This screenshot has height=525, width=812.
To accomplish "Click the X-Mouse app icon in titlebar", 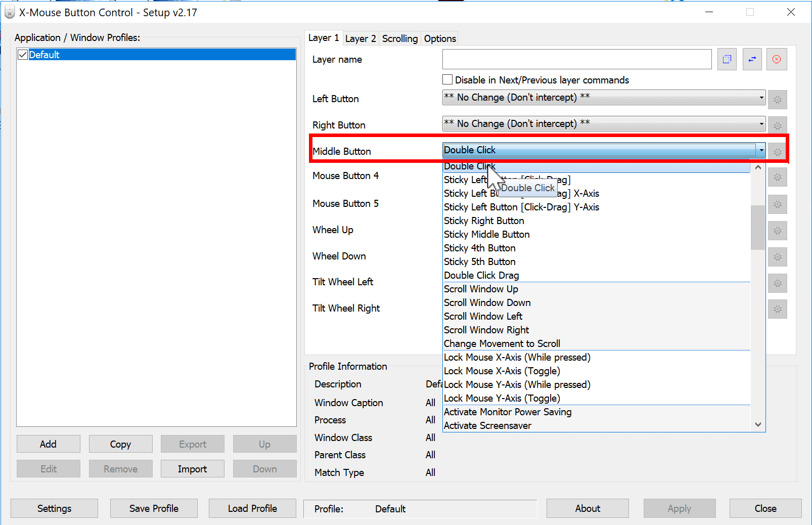I will 9,12.
